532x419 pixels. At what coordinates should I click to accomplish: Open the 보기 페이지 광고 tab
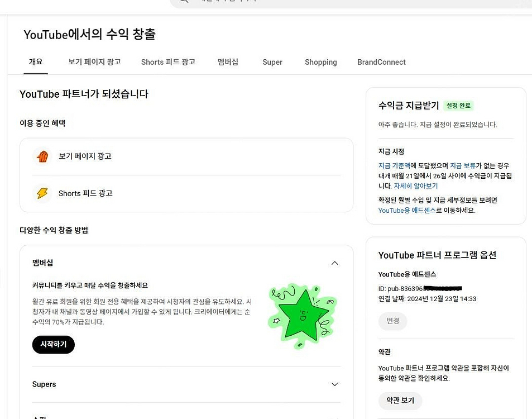[95, 62]
